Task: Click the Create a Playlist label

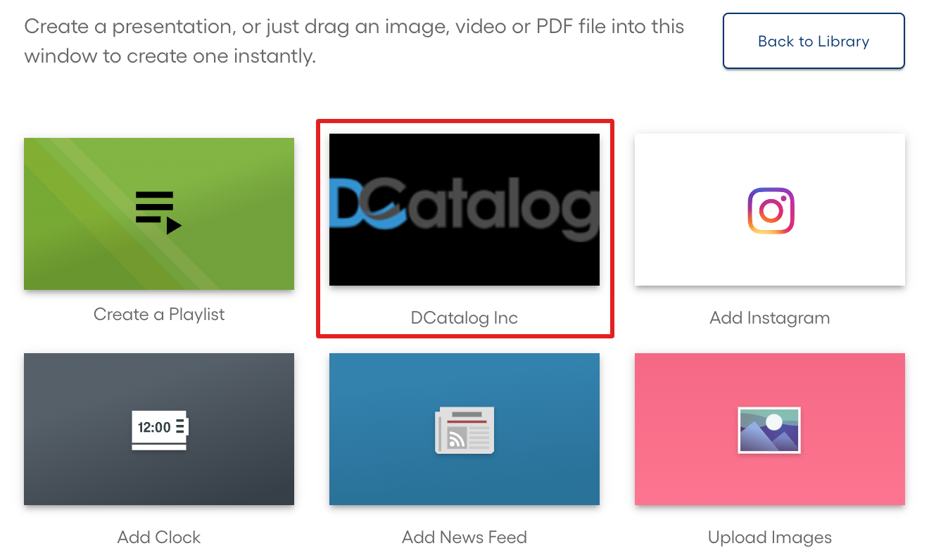Action: tap(159, 314)
